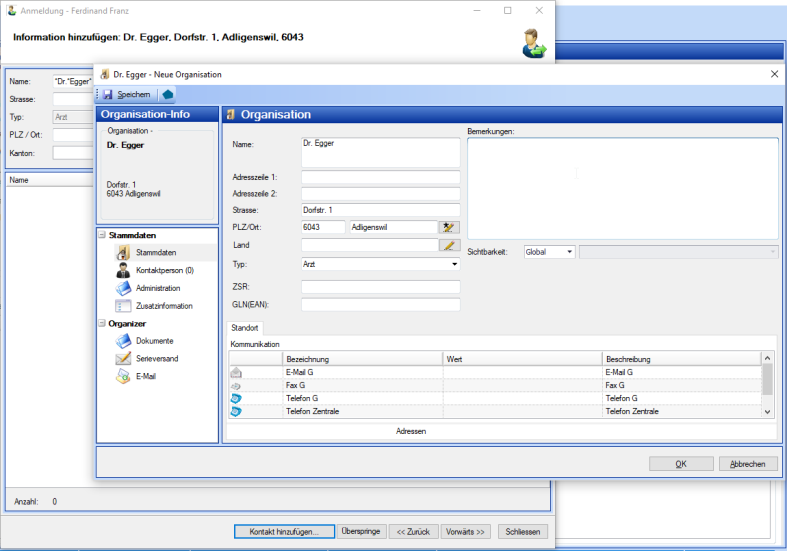The height and width of the screenshot is (551, 787).
Task: Click the PLZ/Ort lookup icon button
Action: pyautogui.click(x=449, y=227)
